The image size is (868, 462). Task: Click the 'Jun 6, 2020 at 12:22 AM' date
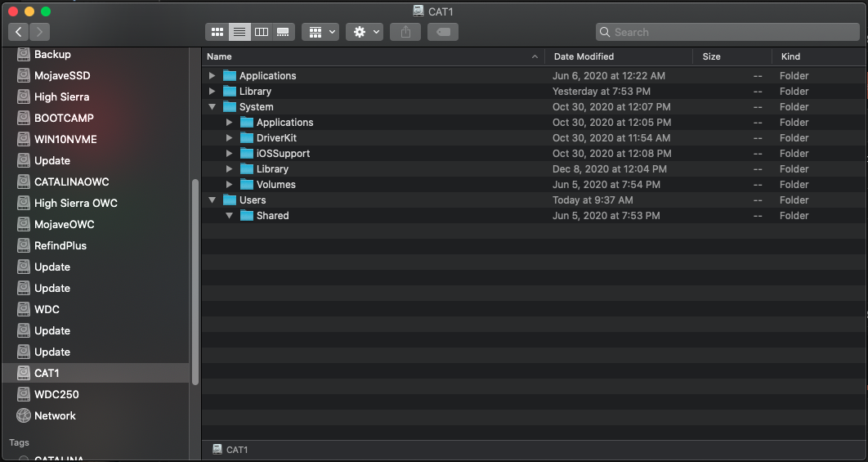click(609, 75)
